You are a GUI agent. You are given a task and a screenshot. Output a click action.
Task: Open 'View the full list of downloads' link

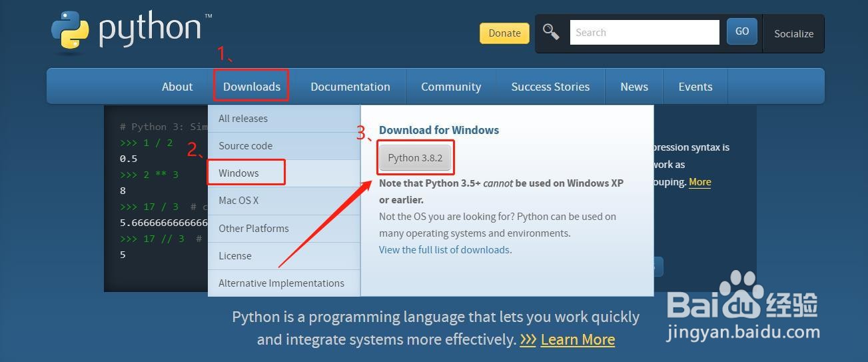pos(444,250)
